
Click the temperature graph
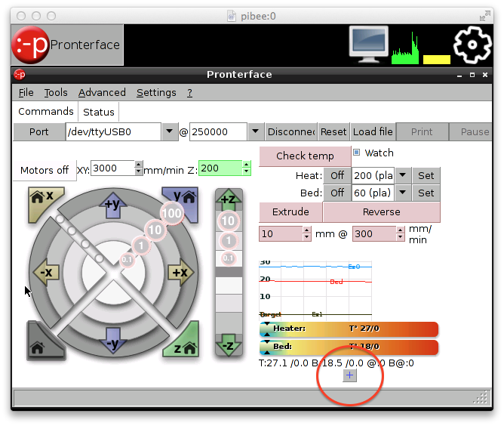(x=315, y=289)
